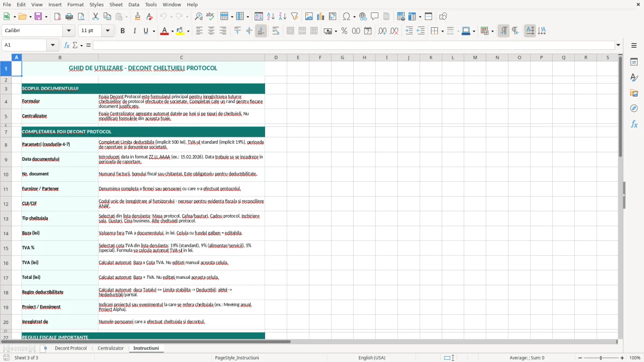
Task: Click Increase Indent icon
Action: point(409,31)
